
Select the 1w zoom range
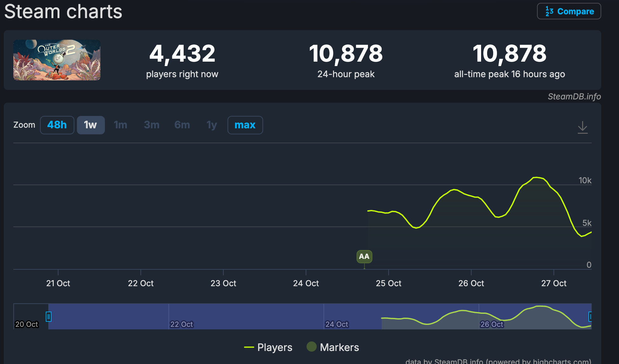[x=91, y=125]
